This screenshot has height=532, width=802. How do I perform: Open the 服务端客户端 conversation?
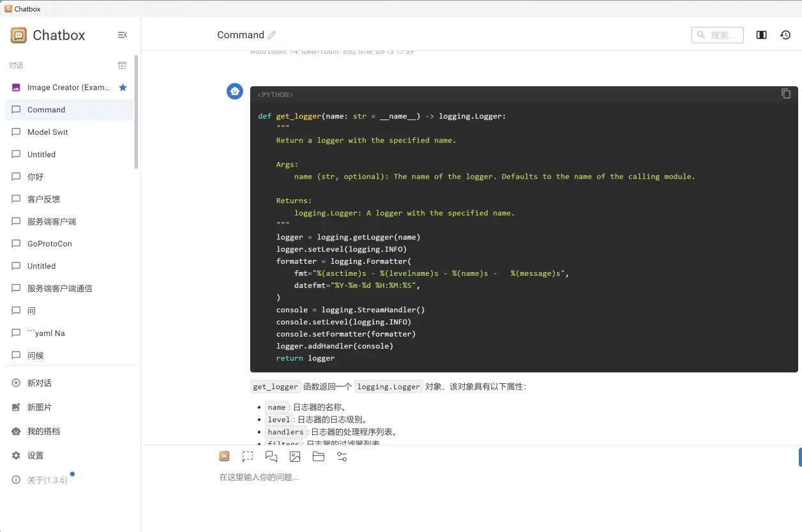click(70, 222)
